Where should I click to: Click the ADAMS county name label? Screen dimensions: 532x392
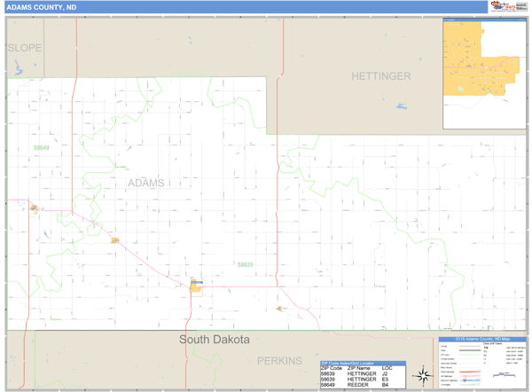[147, 183]
